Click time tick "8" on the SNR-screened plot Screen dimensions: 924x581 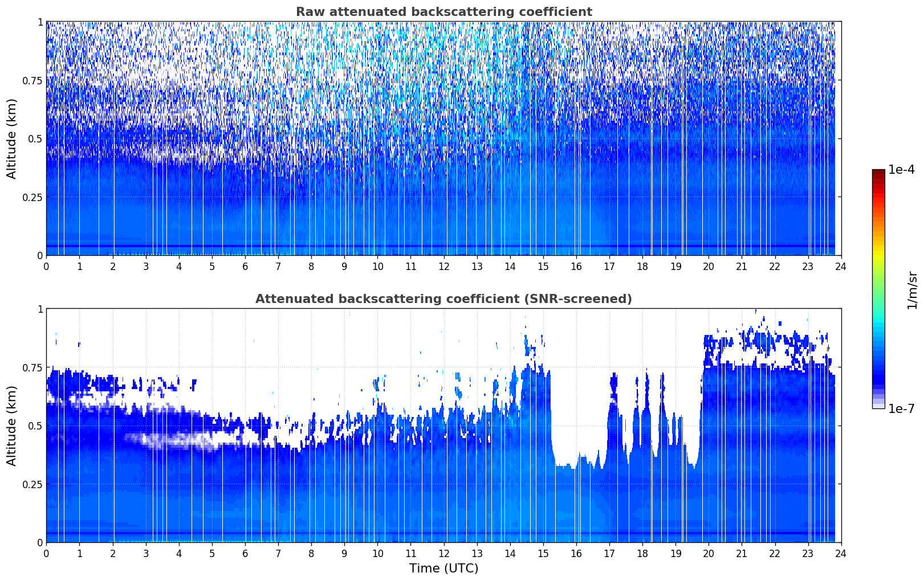[311, 553]
